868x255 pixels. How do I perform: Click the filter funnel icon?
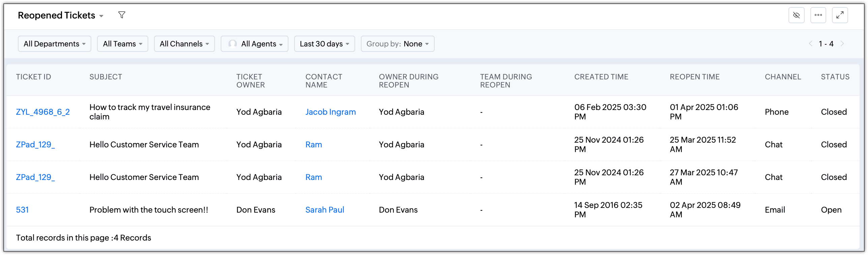[122, 15]
